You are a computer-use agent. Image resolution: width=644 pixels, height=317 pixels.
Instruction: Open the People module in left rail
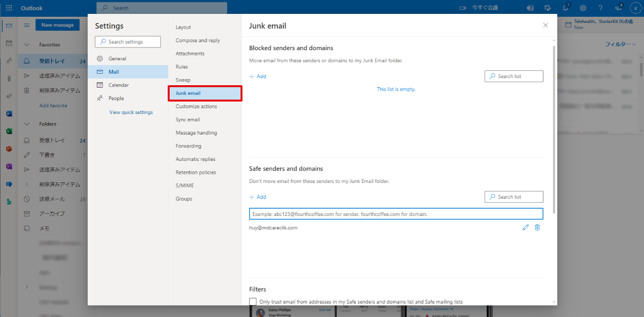click(9, 61)
